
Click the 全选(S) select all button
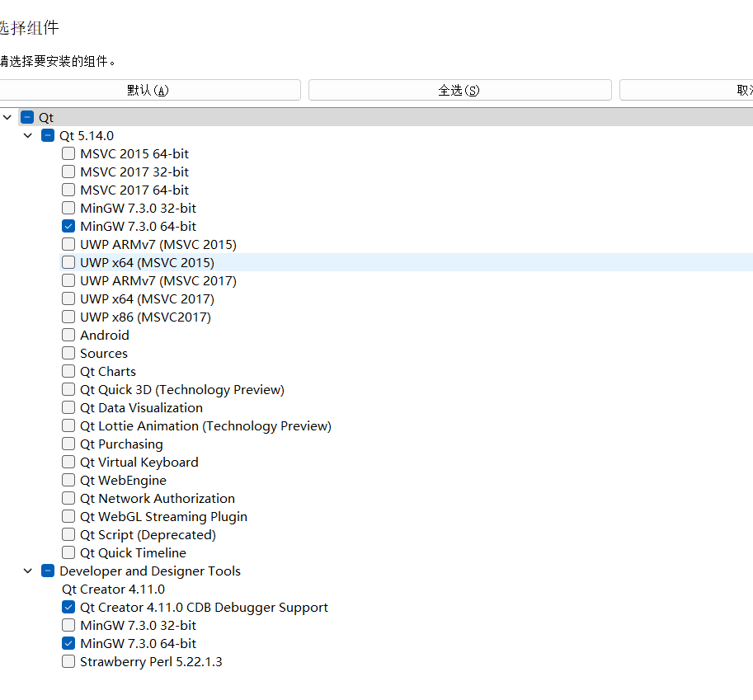459,90
